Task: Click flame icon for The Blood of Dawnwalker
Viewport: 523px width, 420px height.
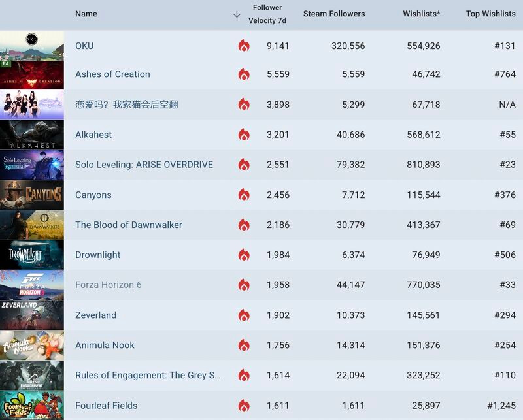Action: (244, 225)
